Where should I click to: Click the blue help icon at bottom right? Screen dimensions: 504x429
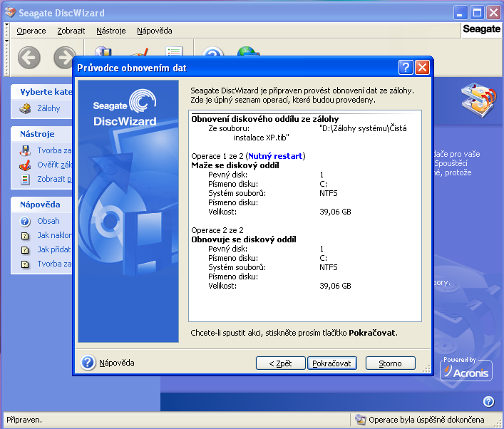[x=488, y=401]
